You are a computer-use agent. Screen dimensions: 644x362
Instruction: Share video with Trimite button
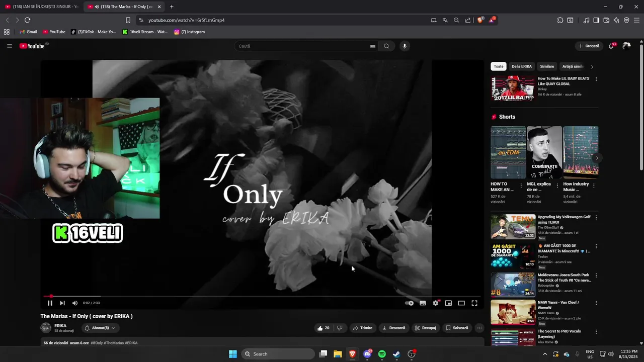point(363,328)
